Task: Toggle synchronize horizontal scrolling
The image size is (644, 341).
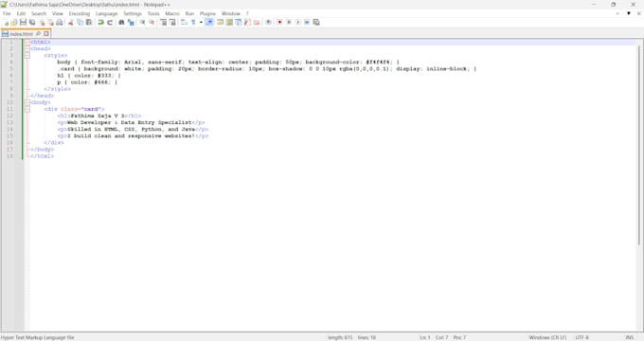Action: [172, 22]
